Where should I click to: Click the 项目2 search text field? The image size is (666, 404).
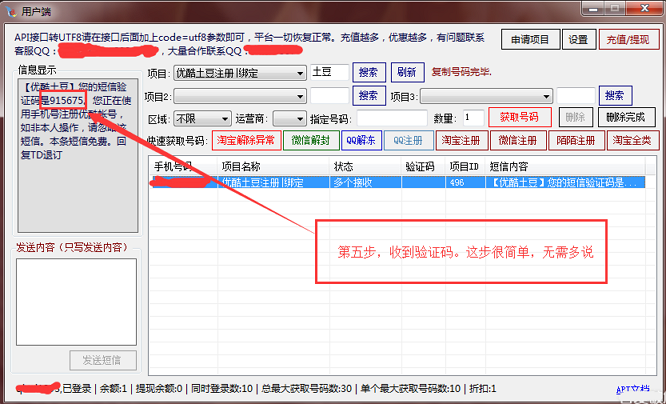[330, 96]
